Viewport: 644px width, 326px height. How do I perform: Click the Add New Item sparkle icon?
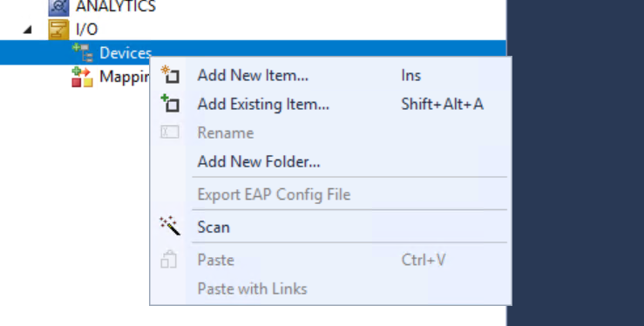coord(170,75)
